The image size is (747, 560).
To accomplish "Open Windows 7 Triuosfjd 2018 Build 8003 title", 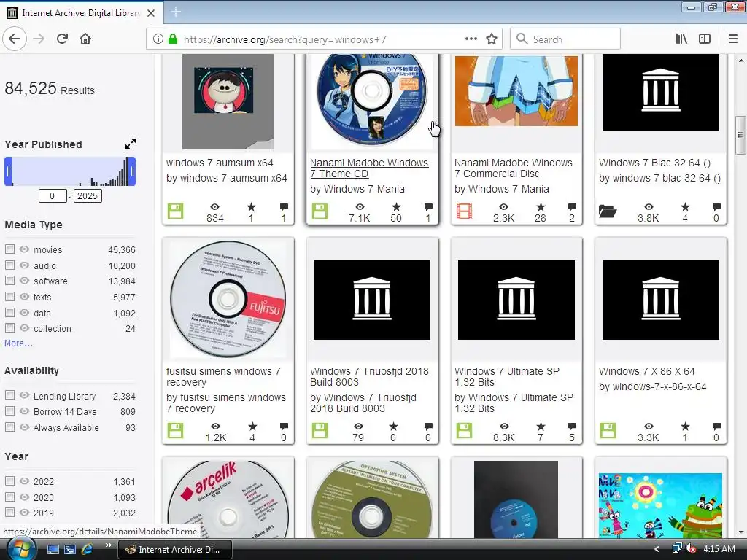I will 369,377.
